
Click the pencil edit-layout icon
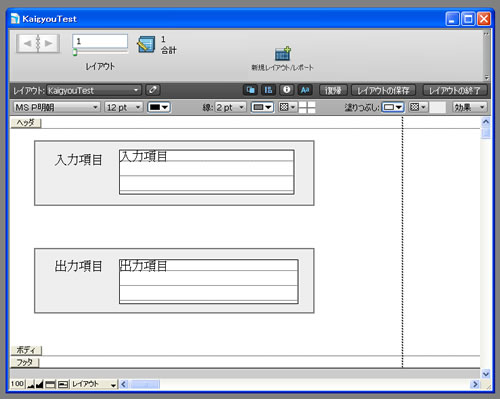pyautogui.click(x=153, y=90)
